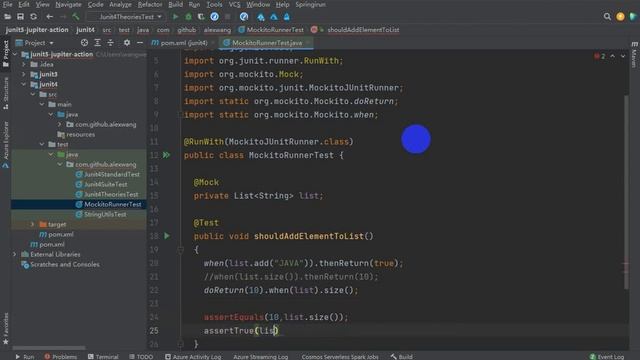Click Expand All in Project panel

coord(97,42)
